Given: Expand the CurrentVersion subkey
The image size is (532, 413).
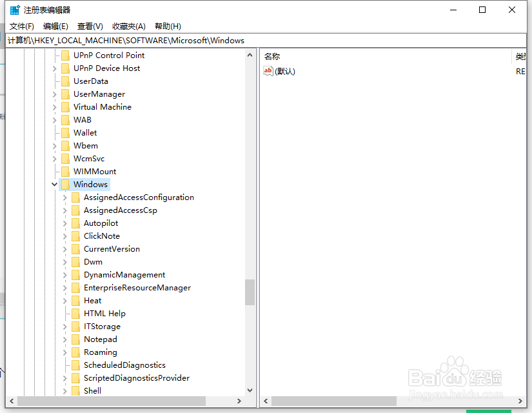Looking at the screenshot, I should [x=65, y=249].
